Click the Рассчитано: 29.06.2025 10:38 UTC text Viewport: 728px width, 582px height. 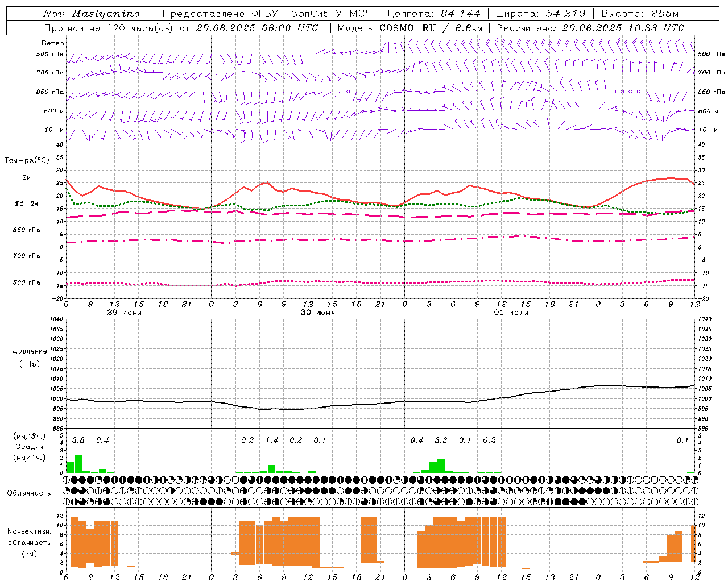point(590,28)
